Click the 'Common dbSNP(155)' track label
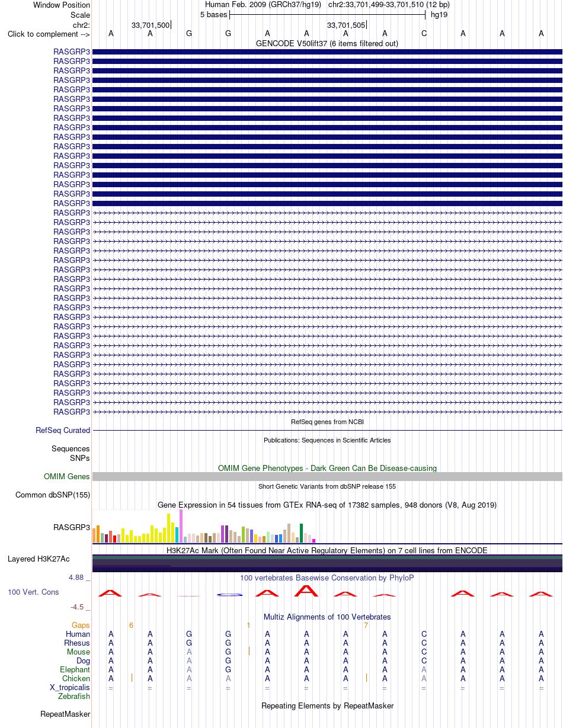563x728 pixels. click(53, 495)
